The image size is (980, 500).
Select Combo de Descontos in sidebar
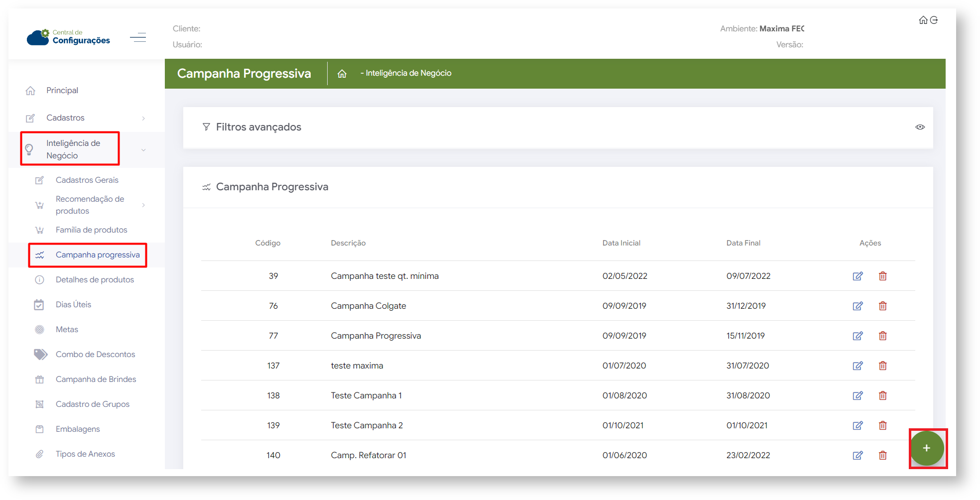click(96, 354)
